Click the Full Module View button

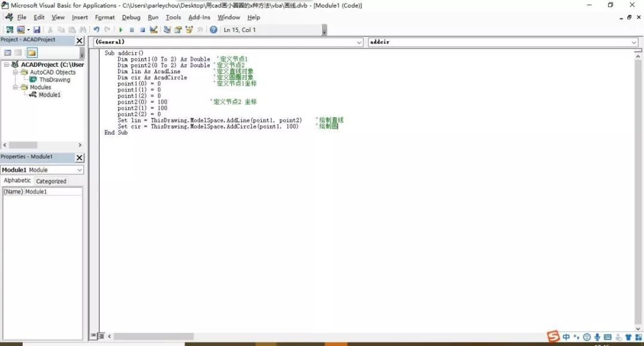click(101, 336)
